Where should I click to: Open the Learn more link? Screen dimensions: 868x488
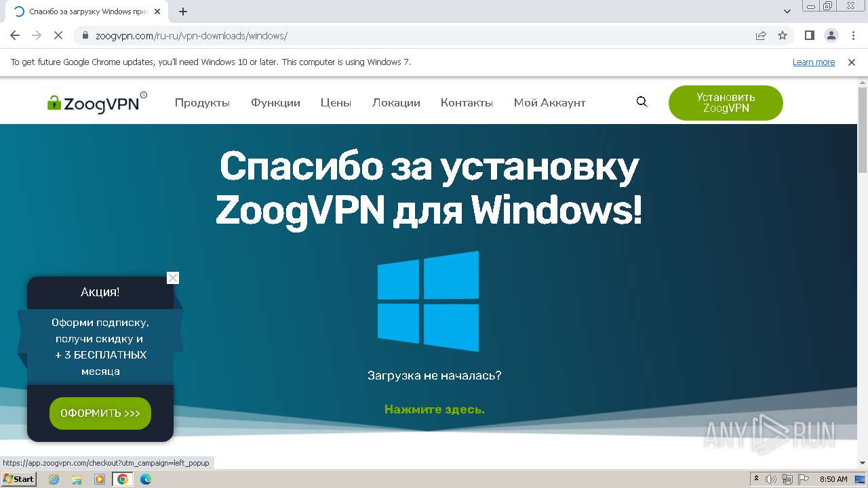tap(814, 62)
